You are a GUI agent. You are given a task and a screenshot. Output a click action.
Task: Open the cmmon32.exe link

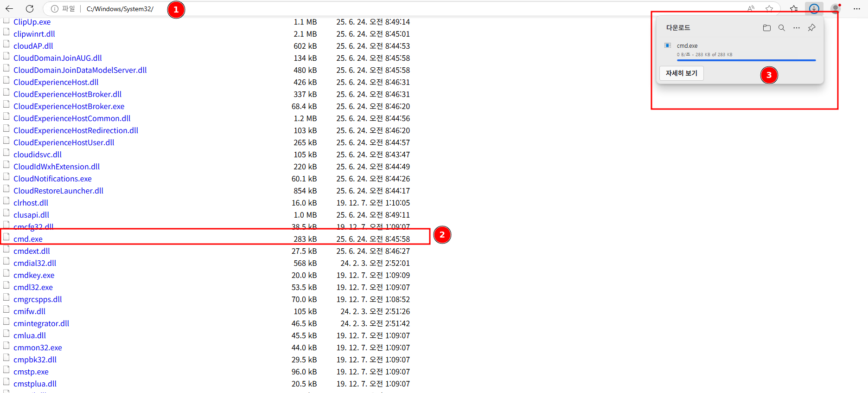pyautogui.click(x=38, y=348)
